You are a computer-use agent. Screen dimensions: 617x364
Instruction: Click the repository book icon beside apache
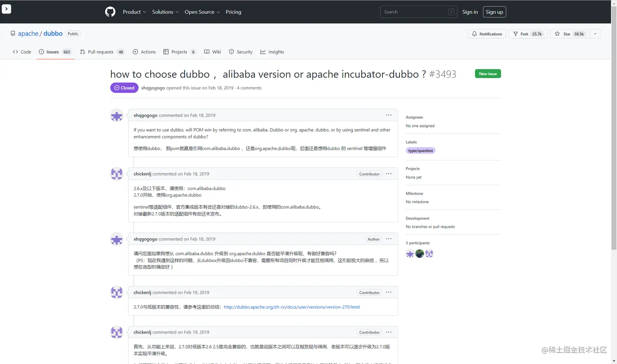coord(12,33)
